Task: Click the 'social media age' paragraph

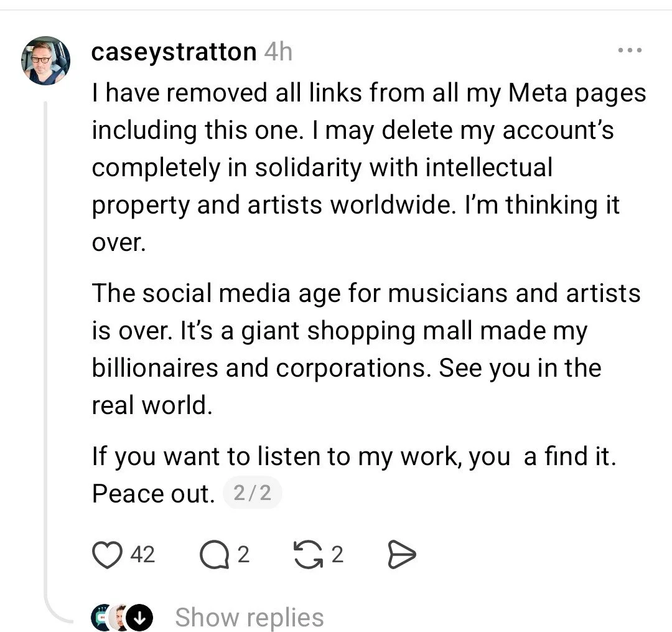Action: tap(366, 349)
